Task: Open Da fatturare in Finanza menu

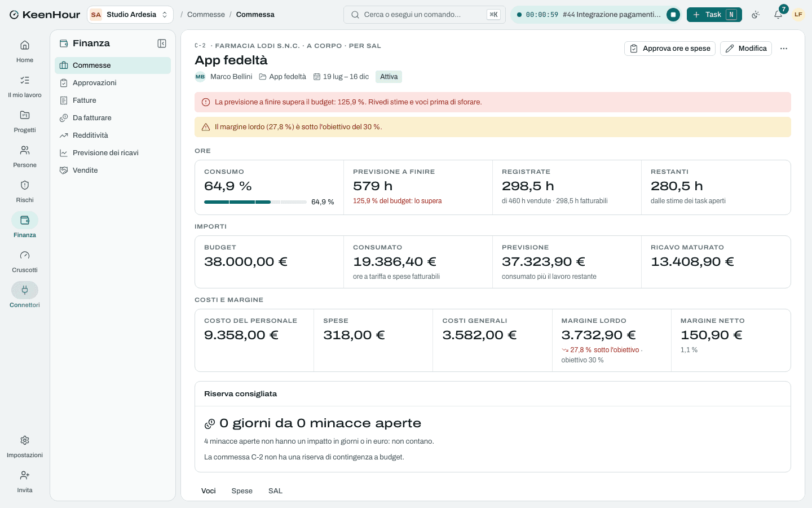Action: (x=113, y=118)
